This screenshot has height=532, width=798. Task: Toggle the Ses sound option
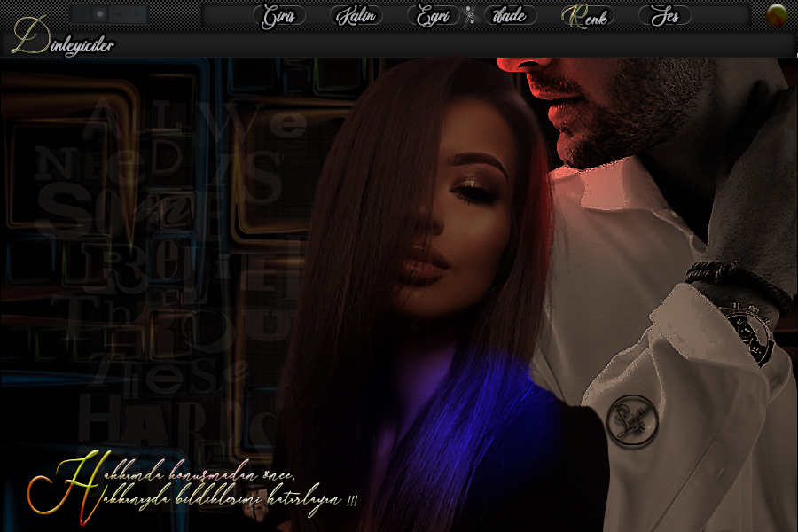(664, 16)
